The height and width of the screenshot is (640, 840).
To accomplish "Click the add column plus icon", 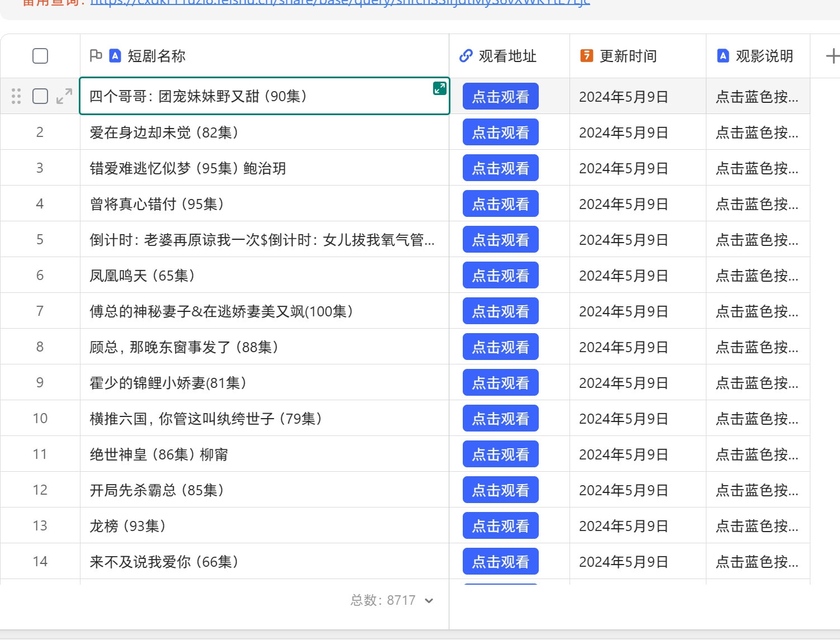I will pyautogui.click(x=832, y=56).
